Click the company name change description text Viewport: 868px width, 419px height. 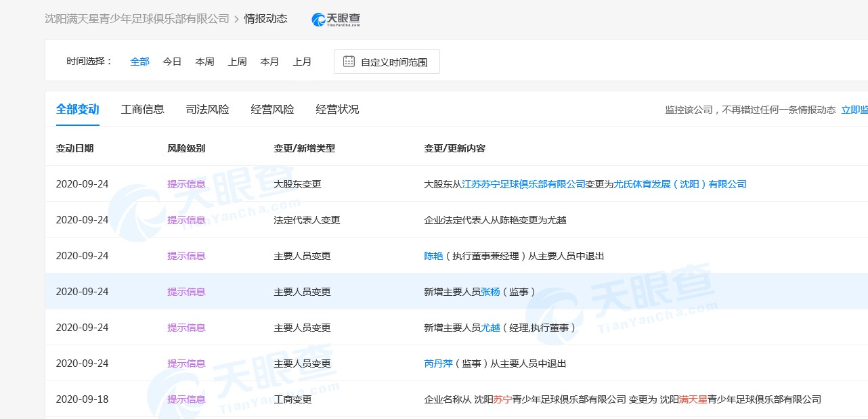point(622,399)
